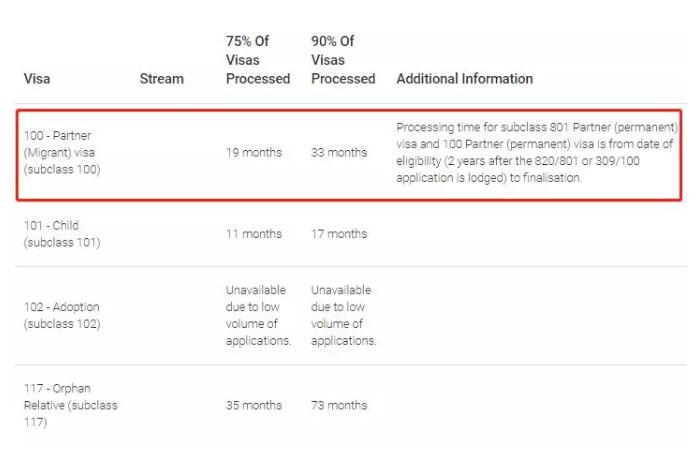Select the 90% Of Visas Processed header

[343, 60]
